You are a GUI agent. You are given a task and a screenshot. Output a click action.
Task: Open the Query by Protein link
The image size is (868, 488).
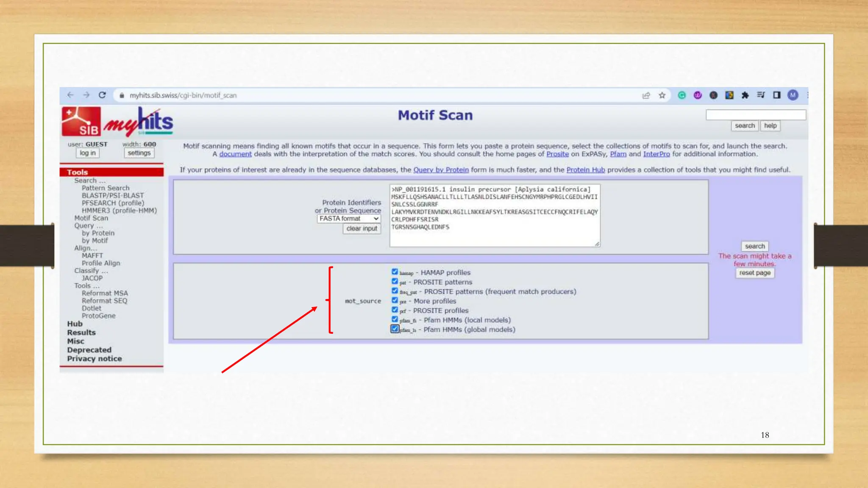[441, 170]
